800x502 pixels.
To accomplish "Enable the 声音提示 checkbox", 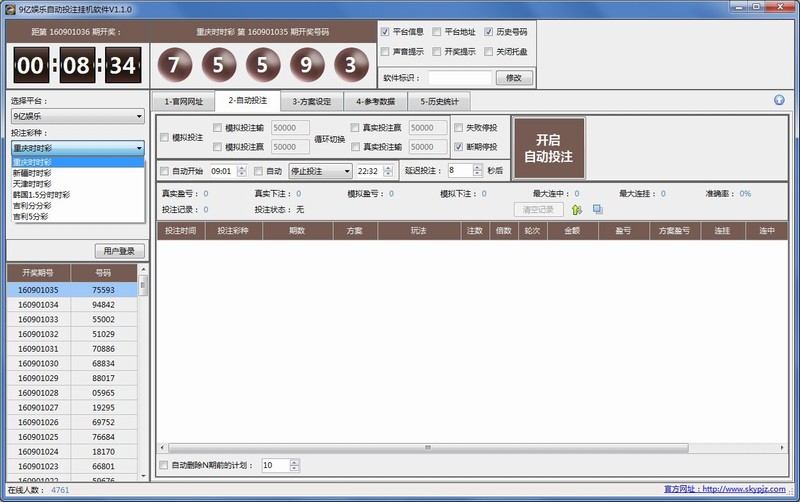I will (x=386, y=52).
